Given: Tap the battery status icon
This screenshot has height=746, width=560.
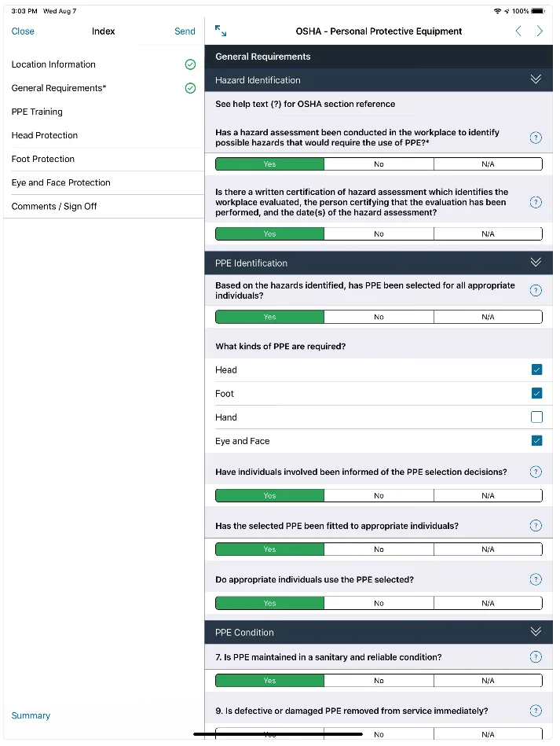Looking at the screenshot, I should (x=538, y=11).
